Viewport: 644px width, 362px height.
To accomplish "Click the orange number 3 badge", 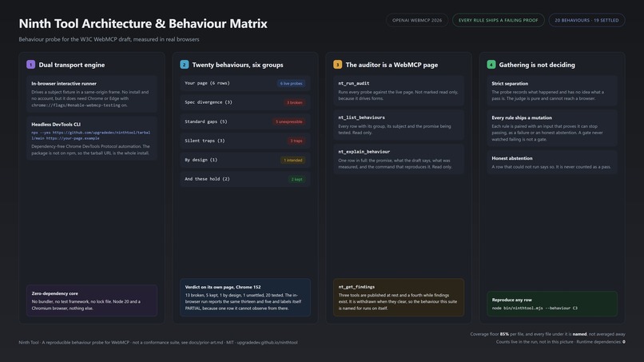I will pos(338,65).
